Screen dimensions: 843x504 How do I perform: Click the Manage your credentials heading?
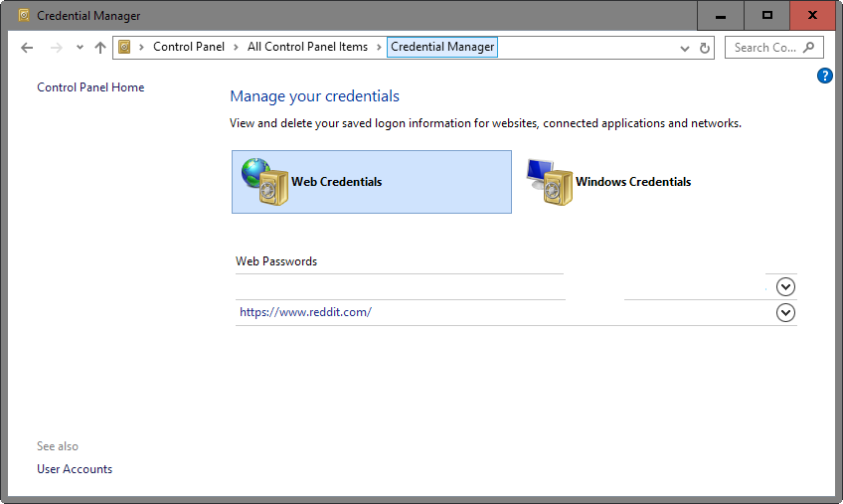click(x=314, y=96)
